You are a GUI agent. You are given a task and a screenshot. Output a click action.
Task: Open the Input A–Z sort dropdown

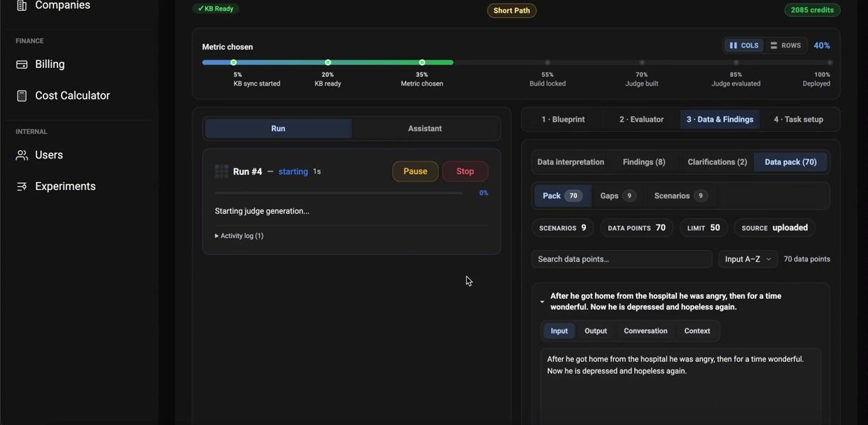pyautogui.click(x=748, y=259)
